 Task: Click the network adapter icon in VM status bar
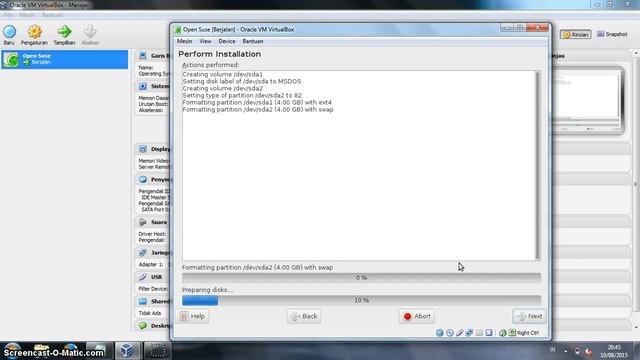(x=469, y=333)
